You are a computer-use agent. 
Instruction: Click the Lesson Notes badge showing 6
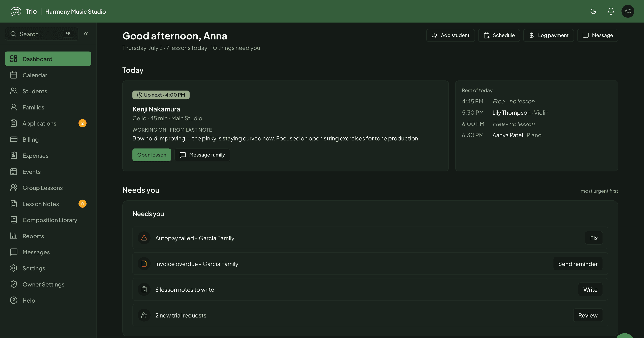pyautogui.click(x=82, y=204)
